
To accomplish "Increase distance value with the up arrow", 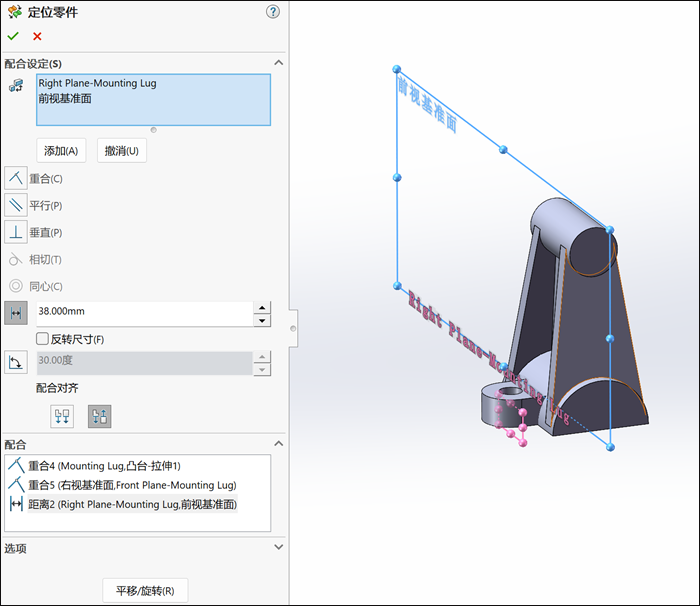I will coord(262,307).
